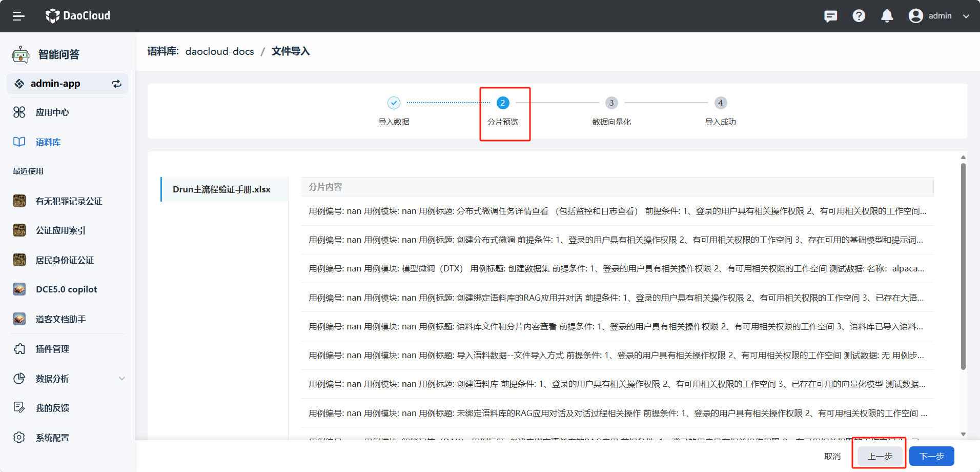The height and width of the screenshot is (472, 980).
Task: Open the help question mark icon
Action: (859, 16)
